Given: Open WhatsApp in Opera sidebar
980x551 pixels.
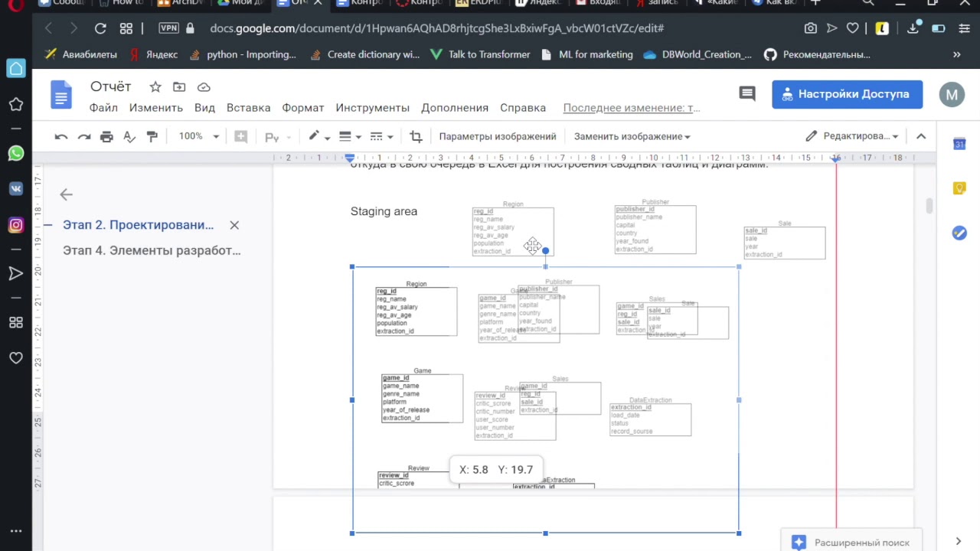Looking at the screenshot, I should [x=16, y=154].
